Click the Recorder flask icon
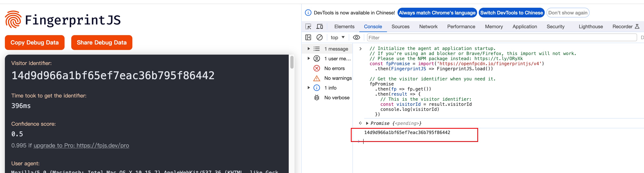The height and width of the screenshot is (173, 644). (637, 27)
